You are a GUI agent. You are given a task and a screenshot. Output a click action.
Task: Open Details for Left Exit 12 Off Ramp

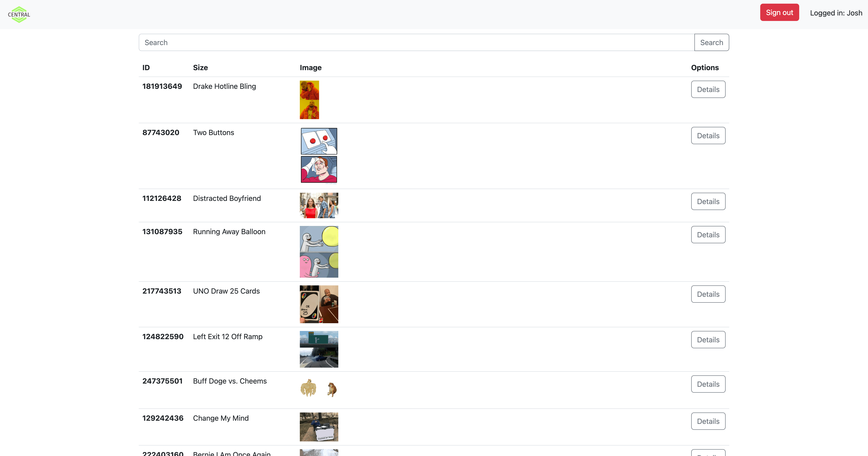(x=708, y=339)
